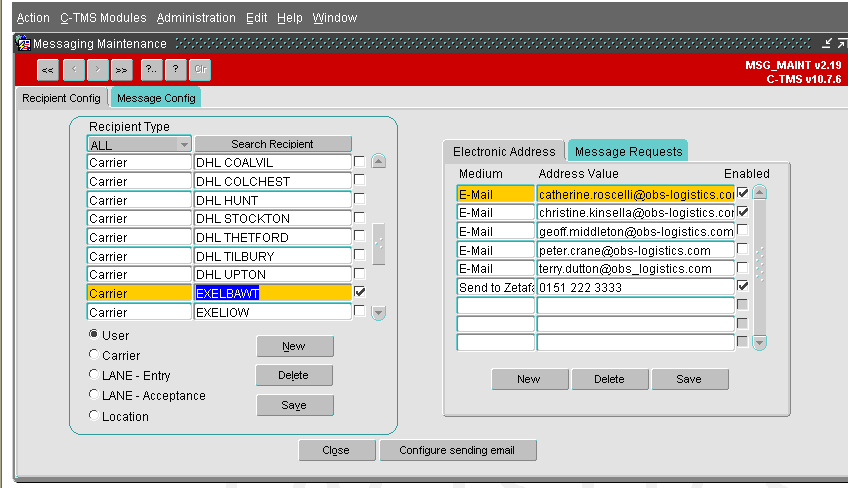Image resolution: width=848 pixels, height=488 pixels.
Task: Click Delete under the recipient list
Action: coord(294,375)
